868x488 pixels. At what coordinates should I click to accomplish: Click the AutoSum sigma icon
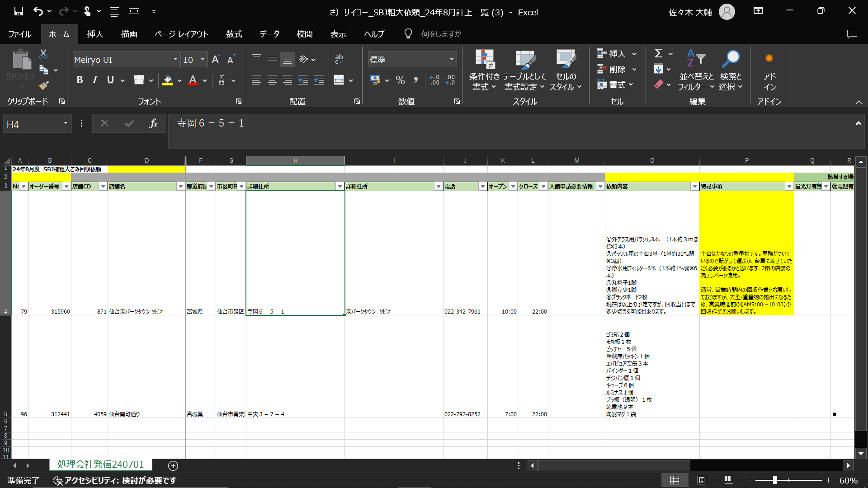click(659, 54)
